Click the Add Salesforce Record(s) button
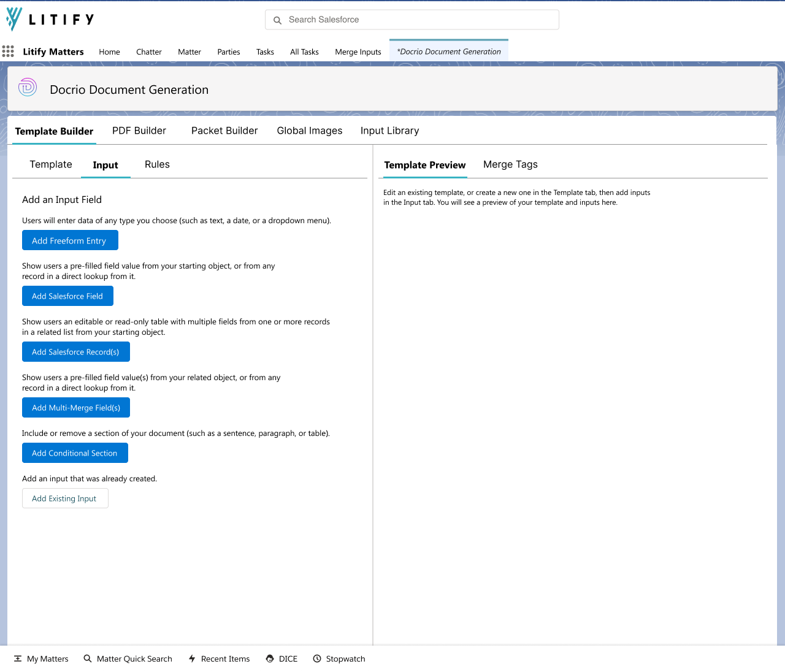Image resolution: width=785 pixels, height=672 pixels. point(76,352)
